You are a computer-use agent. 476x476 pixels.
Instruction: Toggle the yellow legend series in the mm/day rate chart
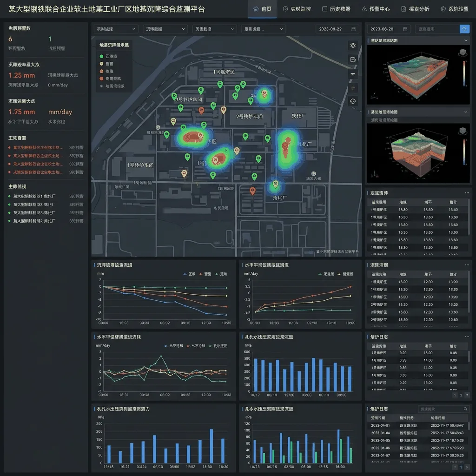coord(345,274)
